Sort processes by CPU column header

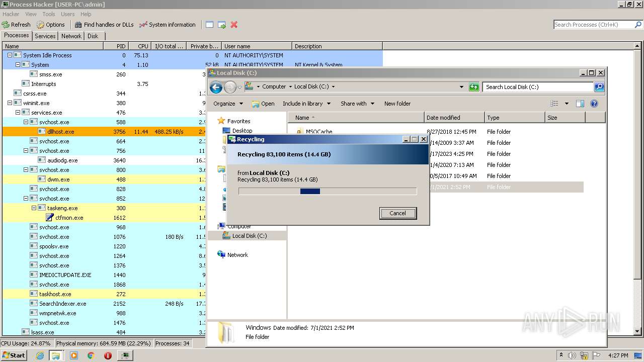coord(139,46)
